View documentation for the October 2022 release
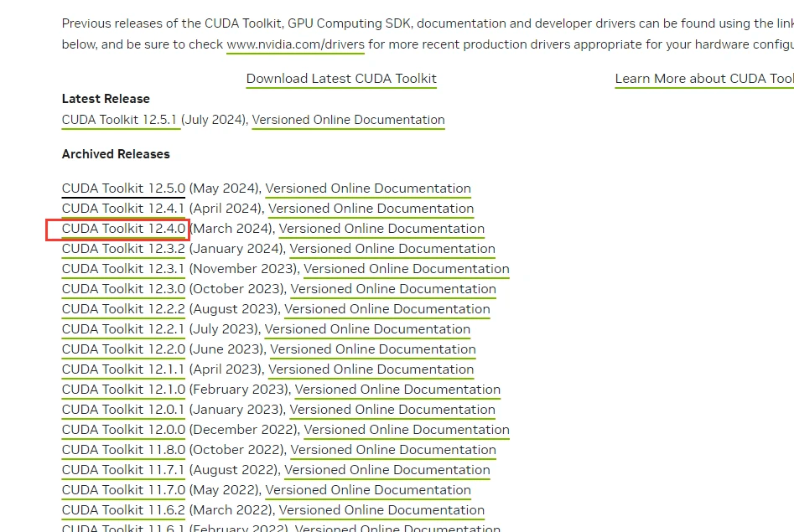The width and height of the screenshot is (794, 532). (x=393, y=450)
